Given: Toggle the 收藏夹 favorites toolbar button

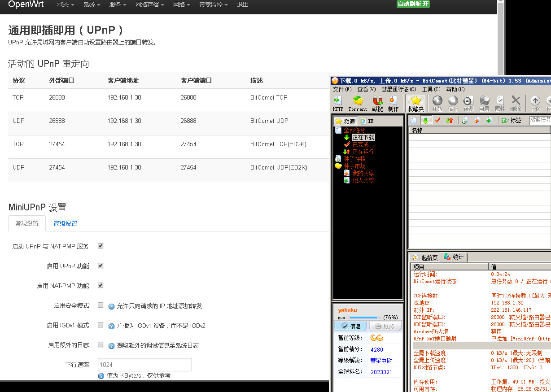Looking at the screenshot, I should [415, 104].
